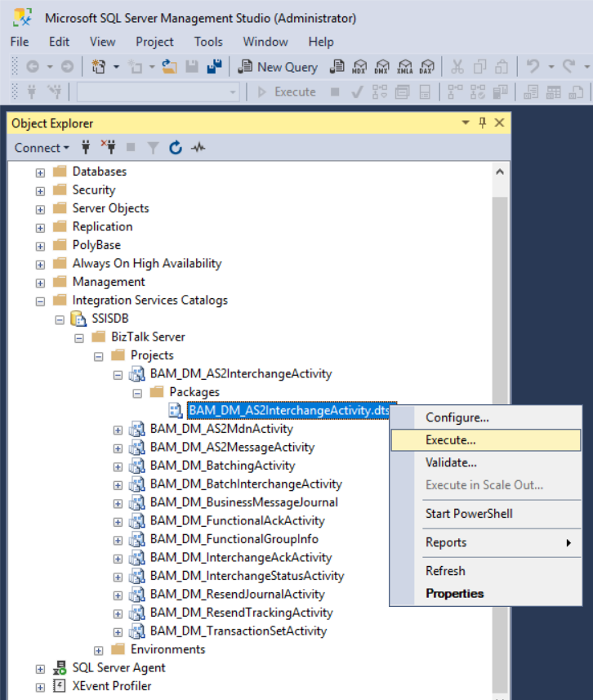Select the BAM_DM_ResendJournalActivity project
The width and height of the screenshot is (593, 700).
point(237,595)
